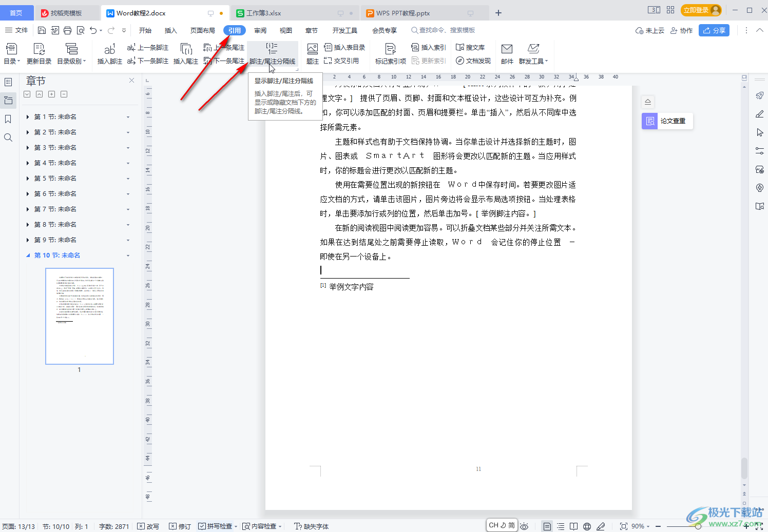The height and width of the screenshot is (532, 768).
Task: Open the quick access customize dropdown
Action: tap(124, 31)
